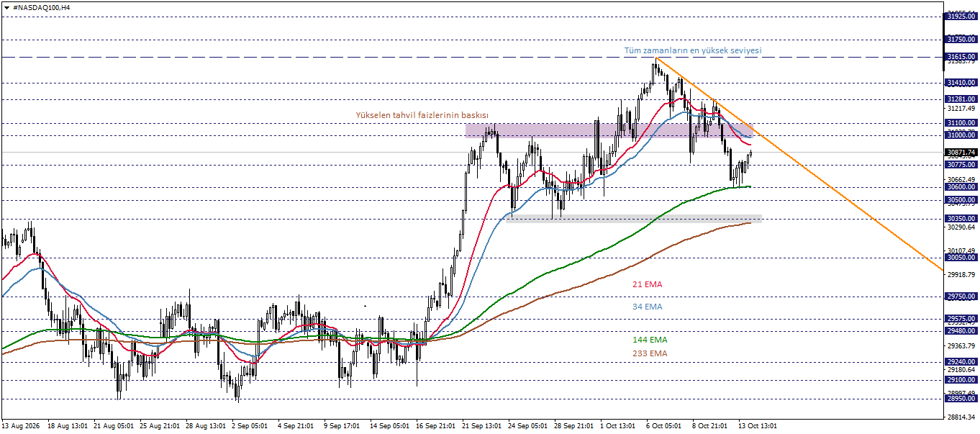Click the 29480.00 price level tag

961,331
